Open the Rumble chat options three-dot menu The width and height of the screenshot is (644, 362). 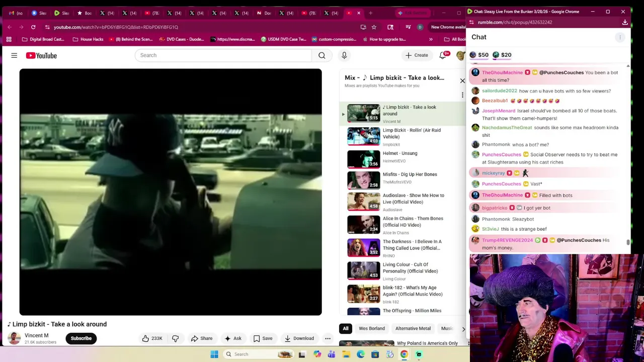tap(620, 37)
